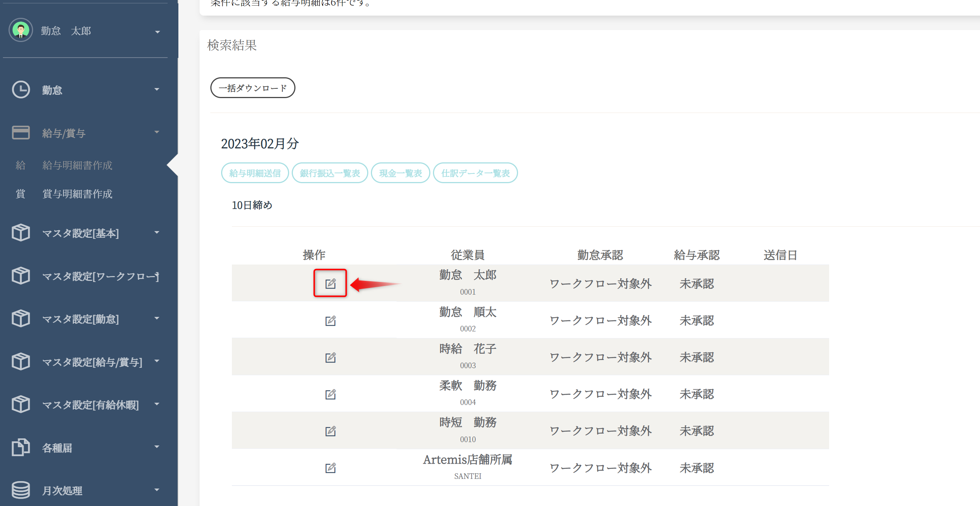This screenshot has height=506, width=980.
Task: Click the clock icon beside 勤怠 menu
Action: [21, 90]
